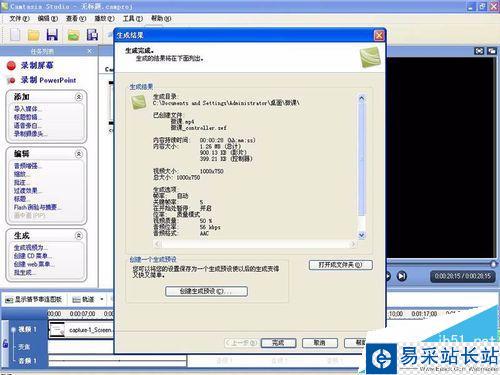Close the 任务列表 task list panel
The height and width of the screenshot is (375, 500).
(89, 51)
